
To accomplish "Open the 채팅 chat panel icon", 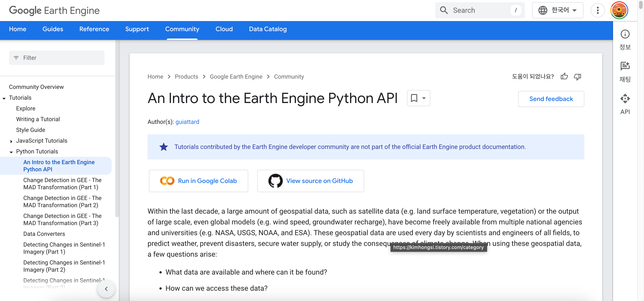I will [625, 66].
